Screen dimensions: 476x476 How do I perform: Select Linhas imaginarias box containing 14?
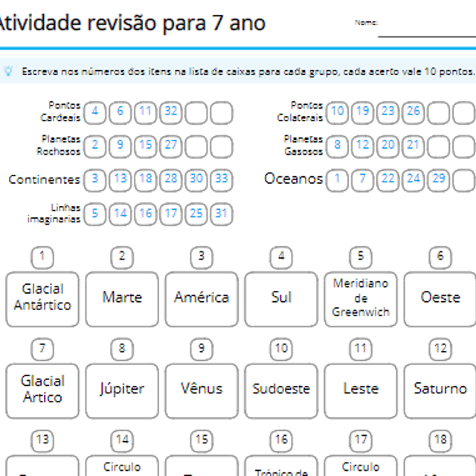coord(120,214)
